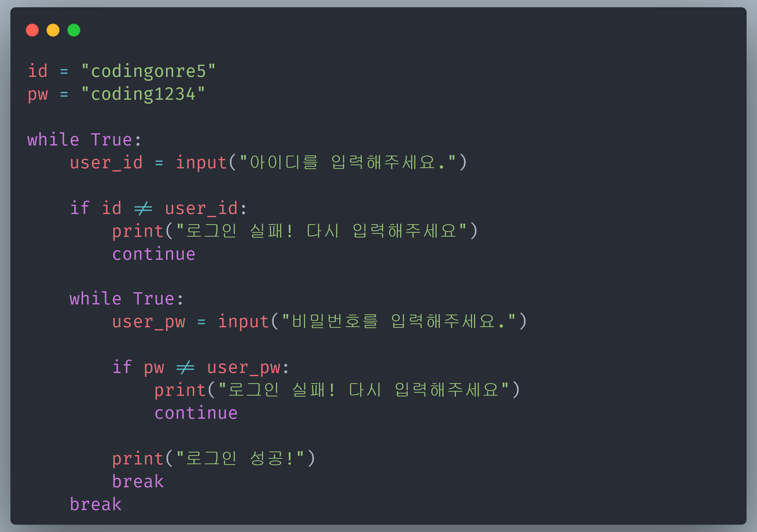The image size is (757, 532).
Task: Click the green maximize window dot
Action: (x=74, y=30)
